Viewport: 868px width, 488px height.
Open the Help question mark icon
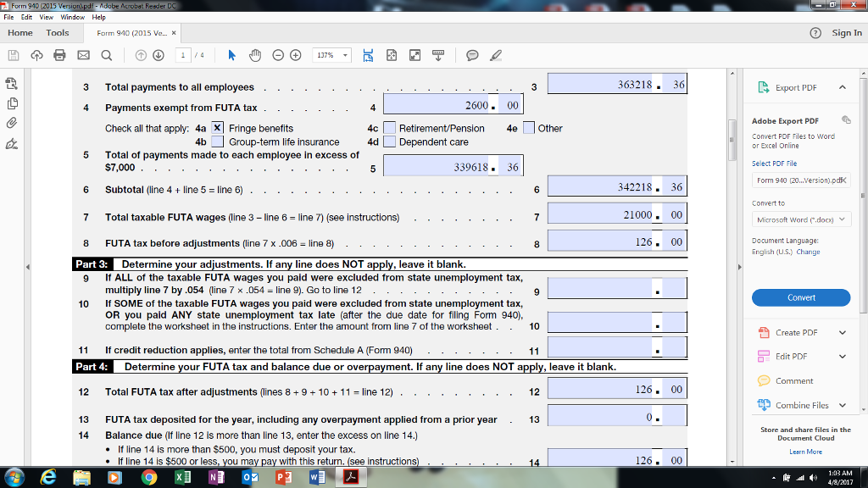click(815, 33)
